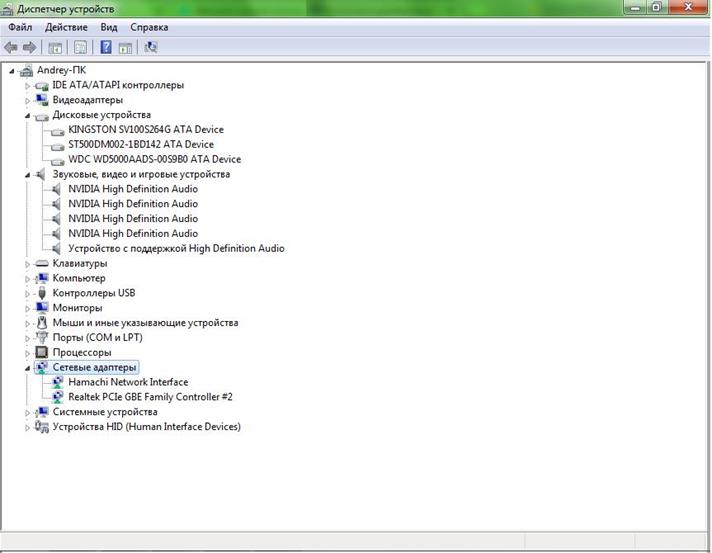
Task: Select the KINGSTON SV100S264G disk icon
Action: point(57,129)
